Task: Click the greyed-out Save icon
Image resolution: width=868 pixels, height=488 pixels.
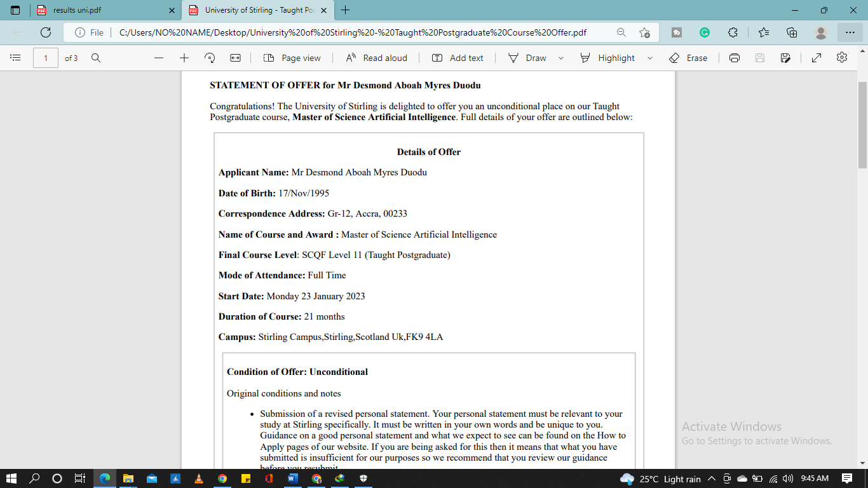Action: [x=760, y=58]
